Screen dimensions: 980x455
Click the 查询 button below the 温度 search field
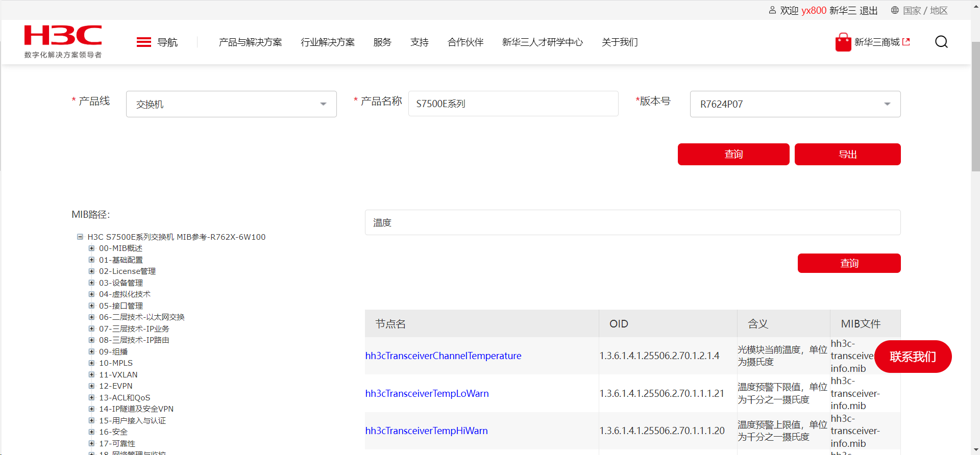click(849, 263)
